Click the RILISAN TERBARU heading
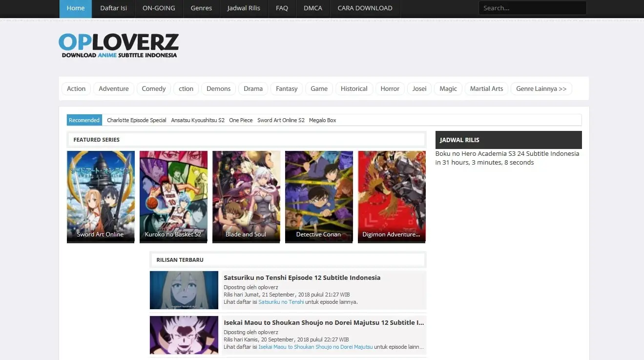Viewport: 644px width, 360px height. (180, 260)
